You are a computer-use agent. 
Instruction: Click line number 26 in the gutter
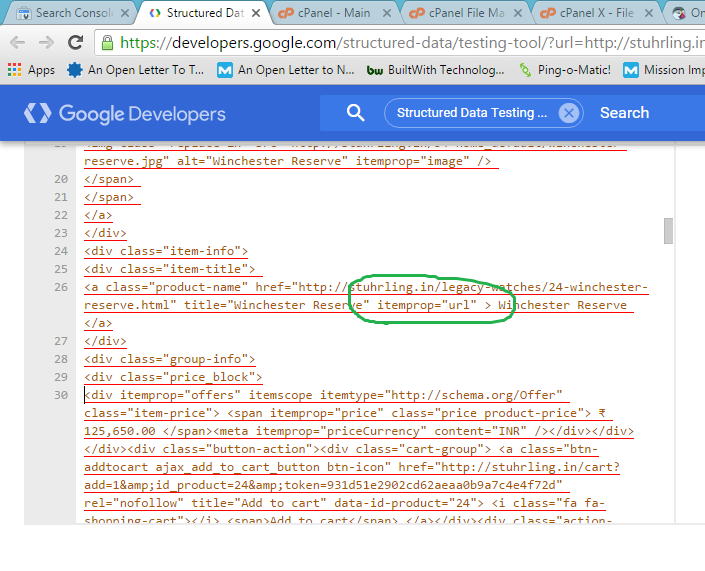point(61,287)
